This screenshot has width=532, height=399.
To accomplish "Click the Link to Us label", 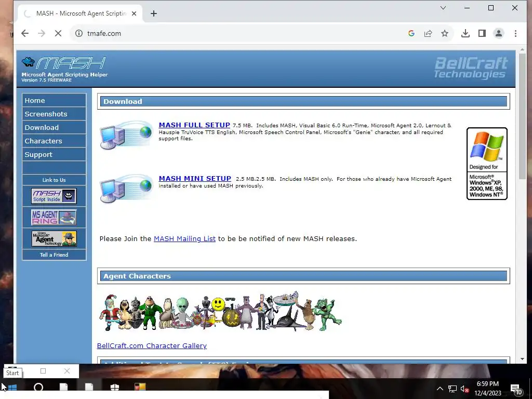I will click(54, 180).
